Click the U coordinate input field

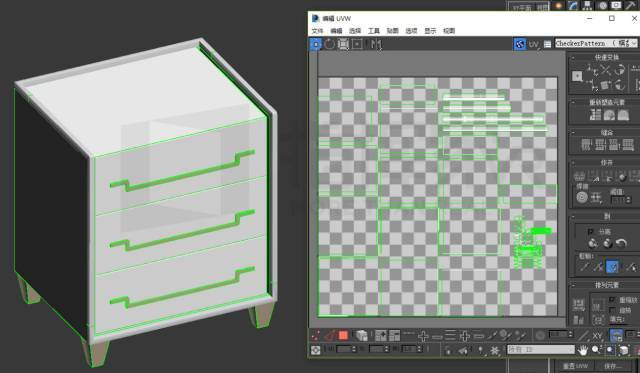pos(343,349)
